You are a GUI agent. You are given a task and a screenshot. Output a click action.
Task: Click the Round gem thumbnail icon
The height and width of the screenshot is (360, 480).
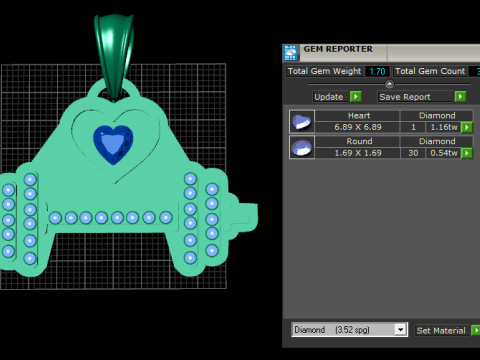click(302, 147)
